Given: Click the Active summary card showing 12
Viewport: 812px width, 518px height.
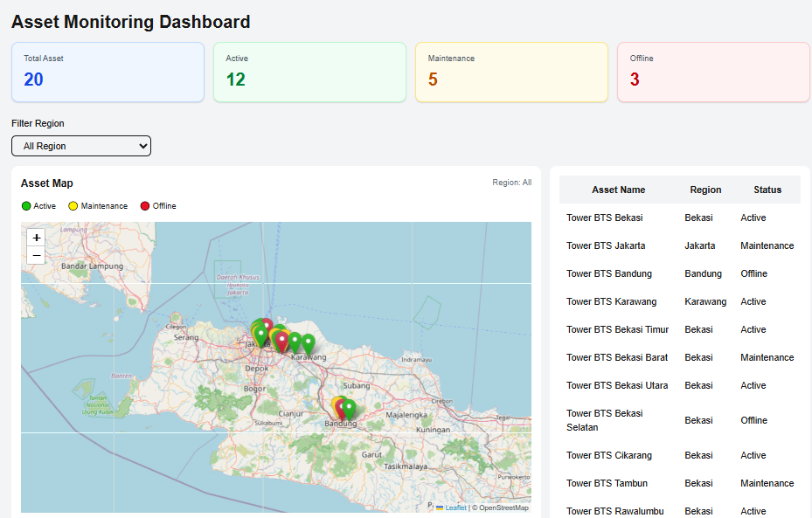Looking at the screenshot, I should point(309,72).
